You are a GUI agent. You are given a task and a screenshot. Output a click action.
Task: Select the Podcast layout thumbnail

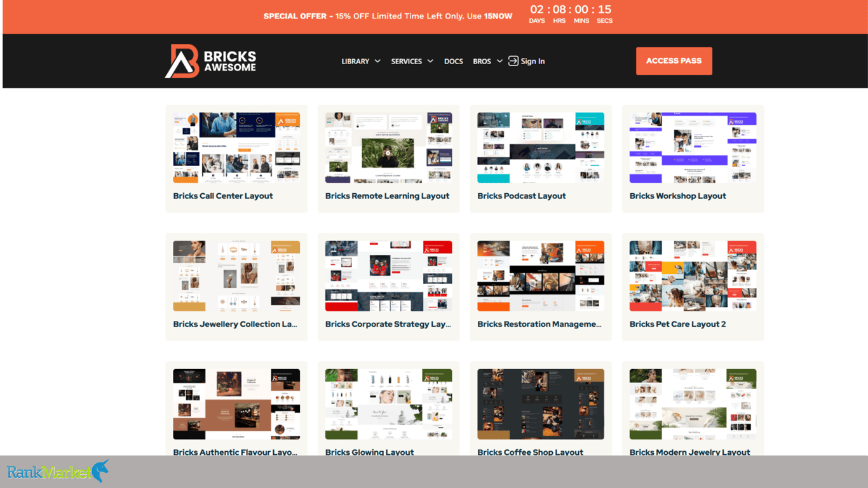click(x=541, y=148)
